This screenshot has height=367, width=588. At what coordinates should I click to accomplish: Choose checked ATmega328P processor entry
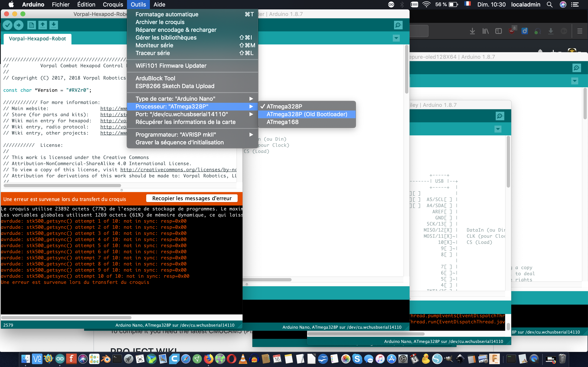pos(284,107)
